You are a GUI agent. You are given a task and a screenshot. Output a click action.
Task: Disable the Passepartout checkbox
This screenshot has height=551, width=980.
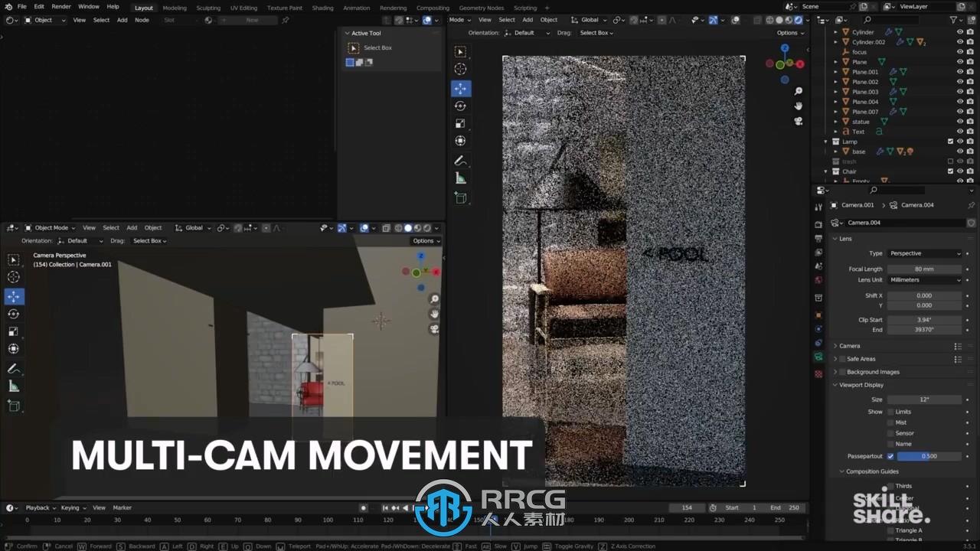[890, 456]
